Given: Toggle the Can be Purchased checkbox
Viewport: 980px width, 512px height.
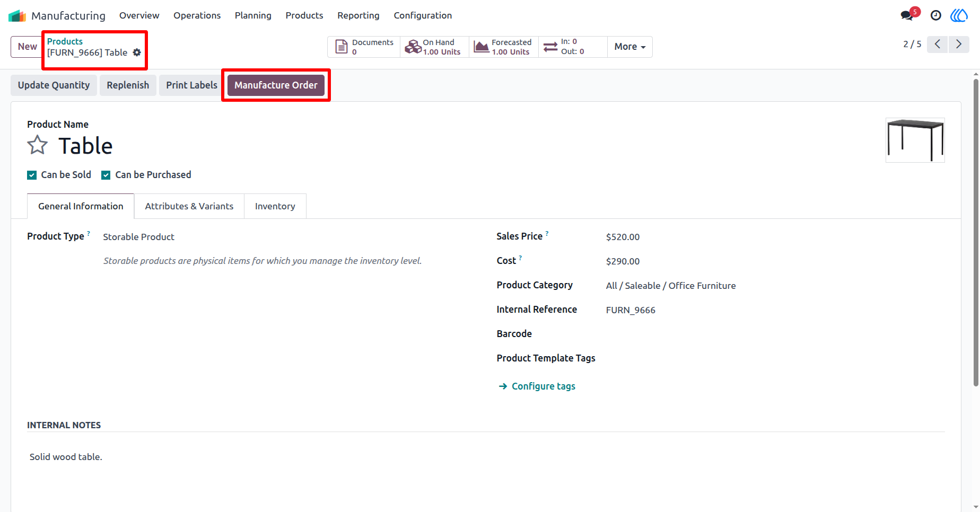Looking at the screenshot, I should click(x=106, y=175).
